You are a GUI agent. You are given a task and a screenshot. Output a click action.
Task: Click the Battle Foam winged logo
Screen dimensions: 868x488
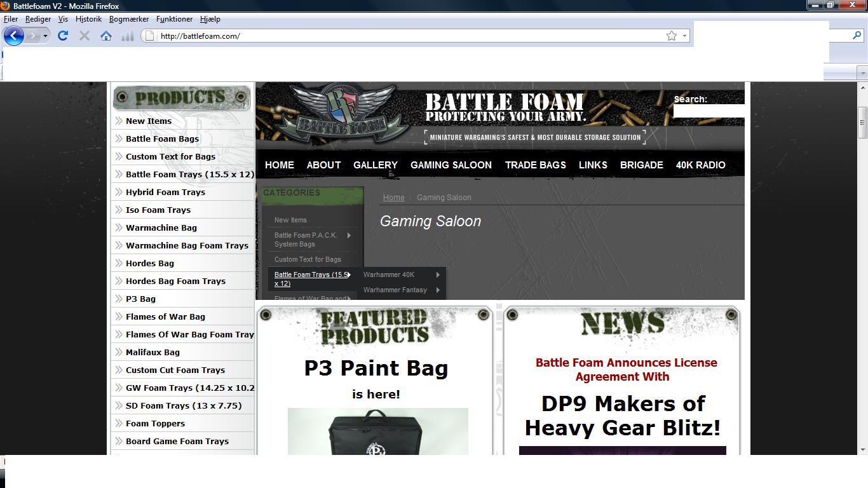click(342, 113)
